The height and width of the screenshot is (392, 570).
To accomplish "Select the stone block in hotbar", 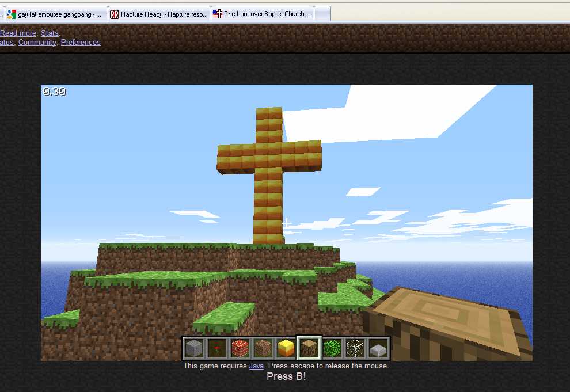I will (194, 348).
